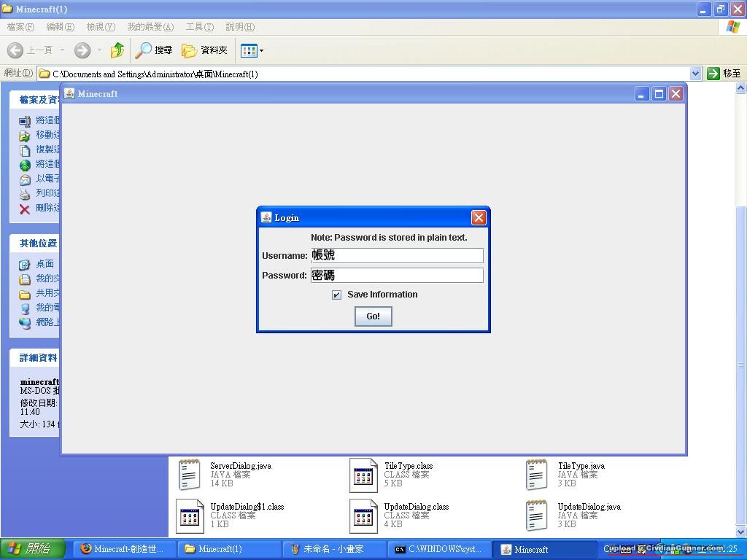Open the 檔案(F) menu

pyautogui.click(x=20, y=27)
